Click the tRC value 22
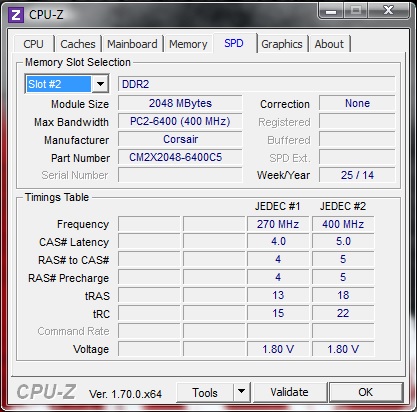This screenshot has width=417, height=412. point(343,313)
